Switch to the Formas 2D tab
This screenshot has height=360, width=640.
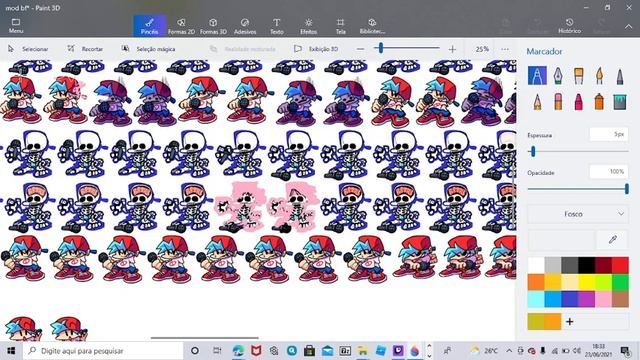181,26
